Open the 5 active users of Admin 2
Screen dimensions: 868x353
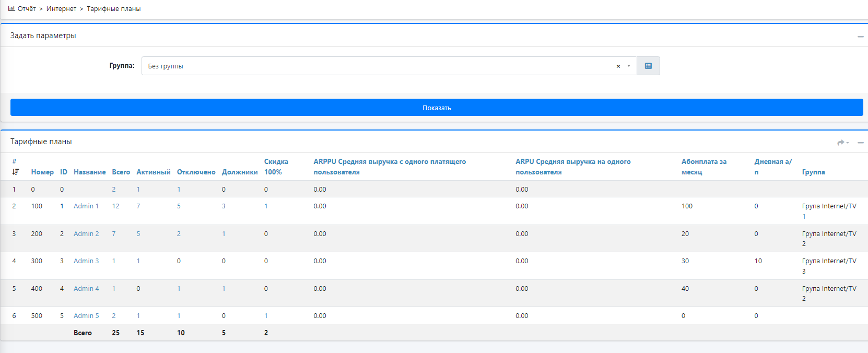pos(138,234)
